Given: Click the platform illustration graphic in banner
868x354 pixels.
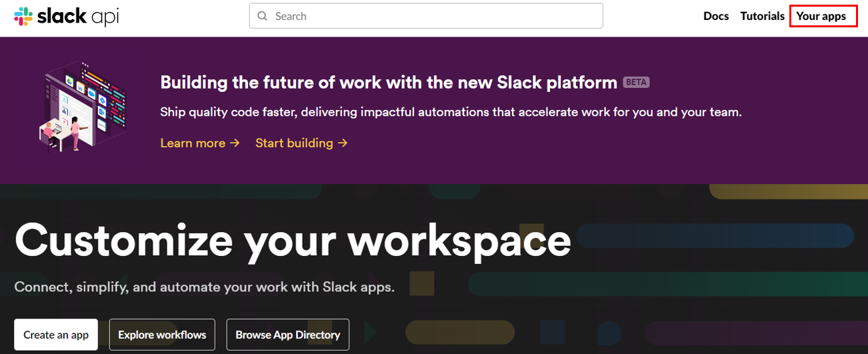Looking at the screenshot, I should 82,107.
